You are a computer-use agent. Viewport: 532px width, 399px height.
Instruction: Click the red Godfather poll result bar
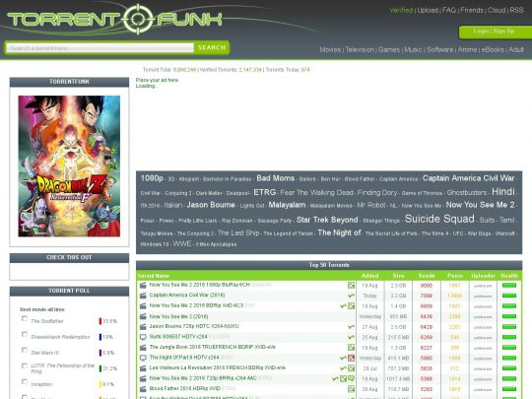100,321
